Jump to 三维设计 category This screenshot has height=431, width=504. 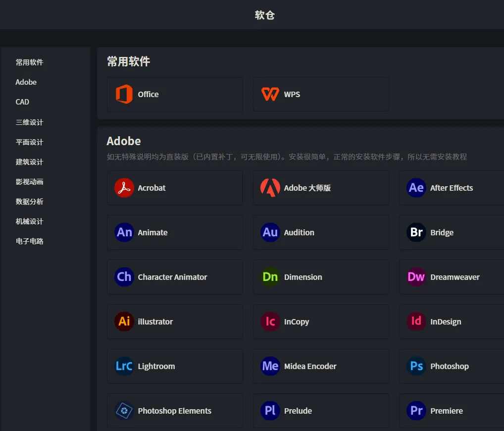point(29,122)
